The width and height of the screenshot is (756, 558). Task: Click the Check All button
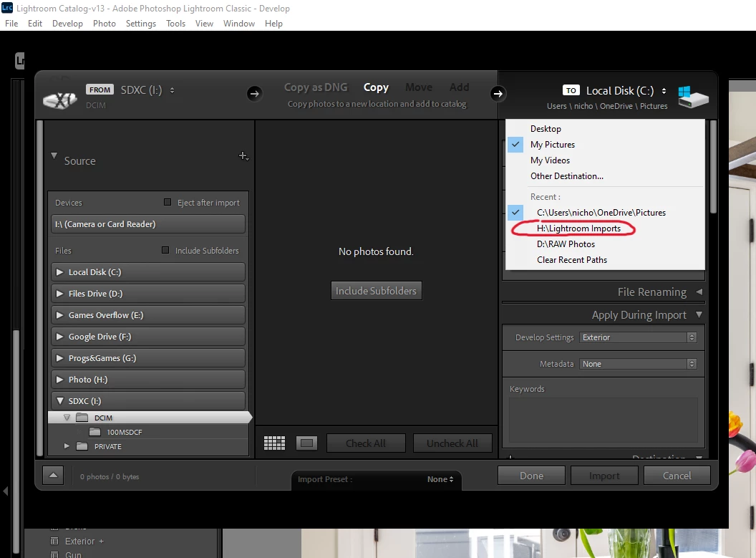[x=365, y=443]
